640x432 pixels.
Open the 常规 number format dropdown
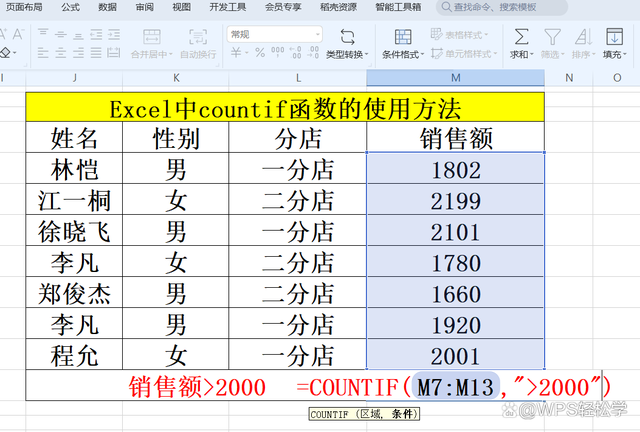click(275, 34)
